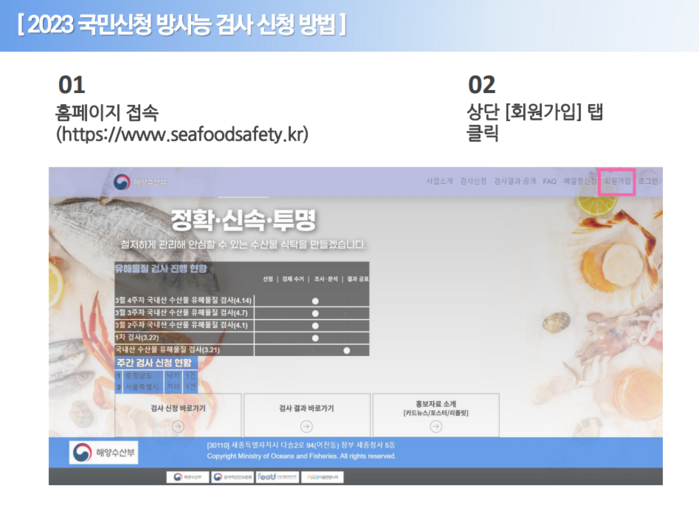699x514 pixels.
Task: Click the status dot in the 국내산 수산물 유해물질 검사(3.21) row
Action: 346,350
